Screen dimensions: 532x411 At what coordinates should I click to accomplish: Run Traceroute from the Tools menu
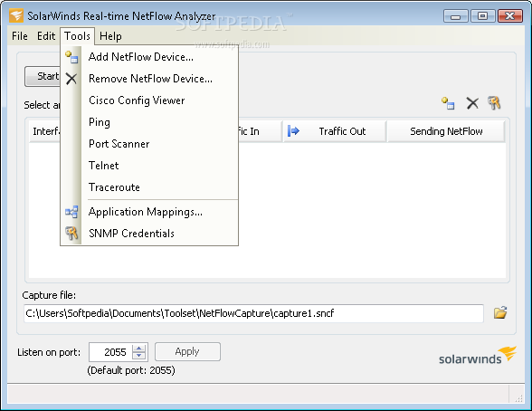pyautogui.click(x=149, y=187)
